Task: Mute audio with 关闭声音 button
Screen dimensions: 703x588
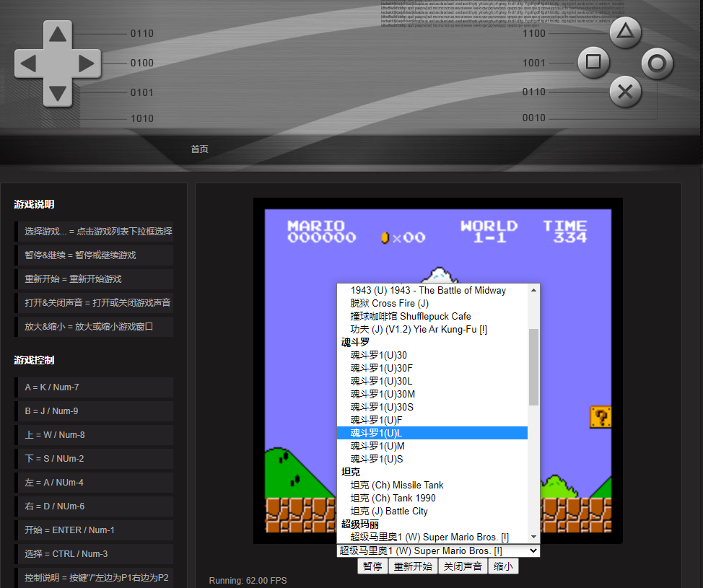Action: (x=463, y=566)
